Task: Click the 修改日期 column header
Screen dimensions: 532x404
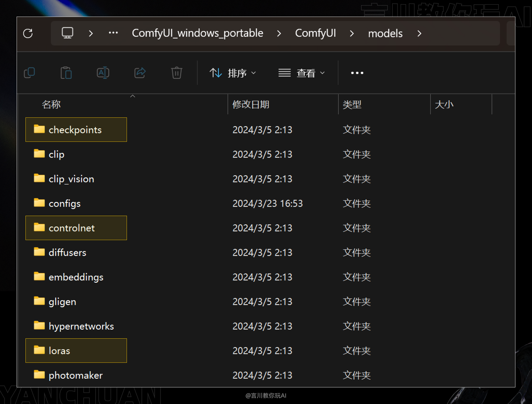Action: [251, 104]
